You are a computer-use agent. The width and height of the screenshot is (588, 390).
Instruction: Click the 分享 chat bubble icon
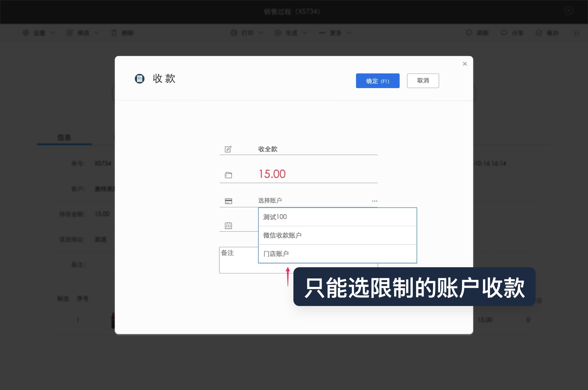click(504, 33)
